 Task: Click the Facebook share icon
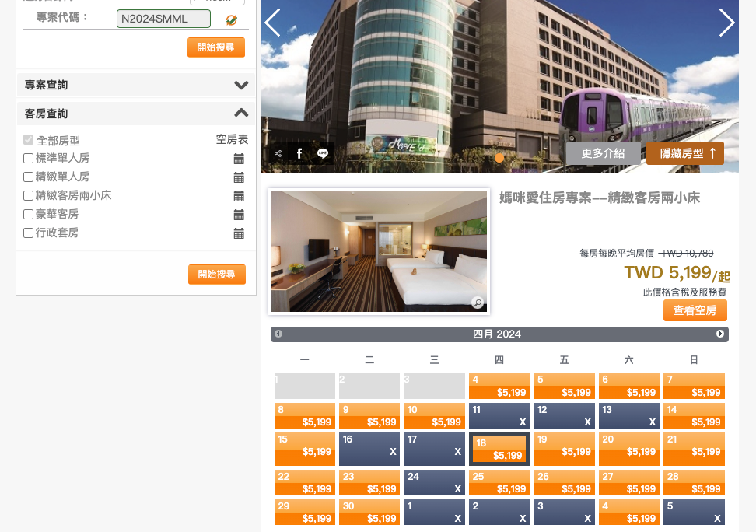click(299, 154)
